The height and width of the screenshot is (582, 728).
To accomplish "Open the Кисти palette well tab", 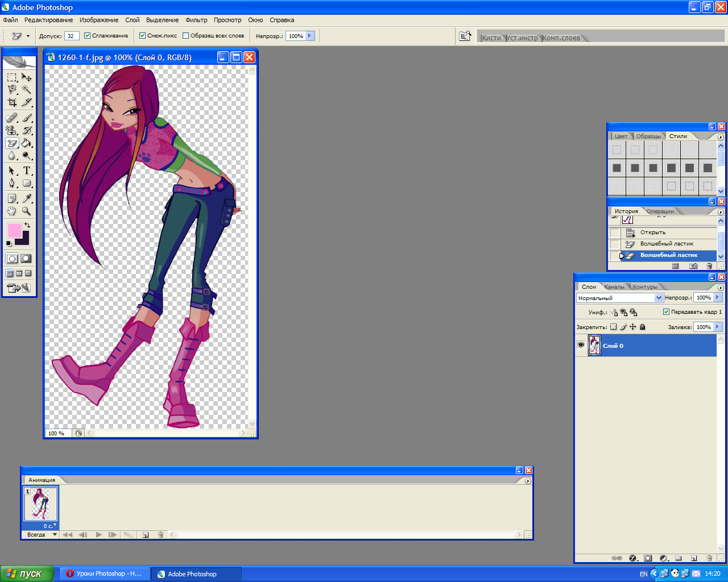I will pyautogui.click(x=491, y=38).
